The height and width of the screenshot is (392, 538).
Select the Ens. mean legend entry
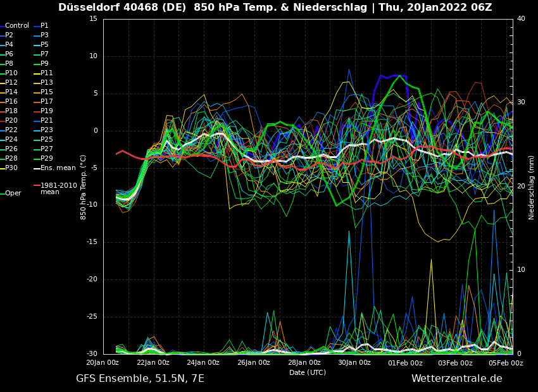58,168
